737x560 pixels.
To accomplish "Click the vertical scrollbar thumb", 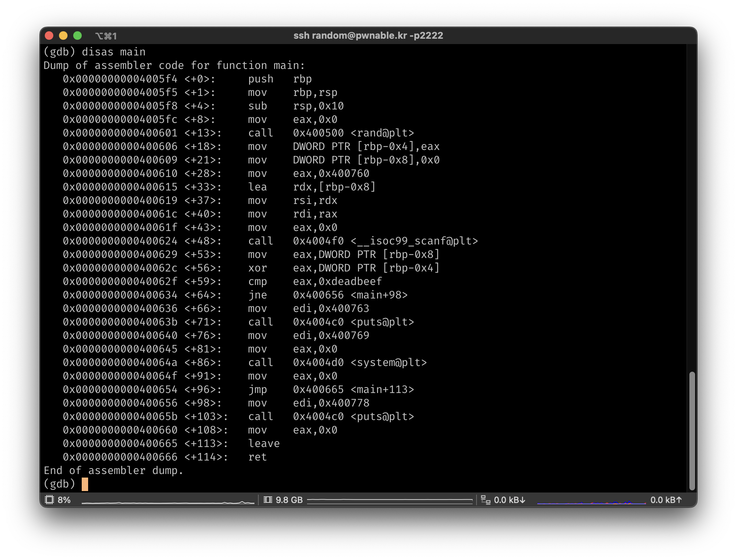I will (692, 431).
